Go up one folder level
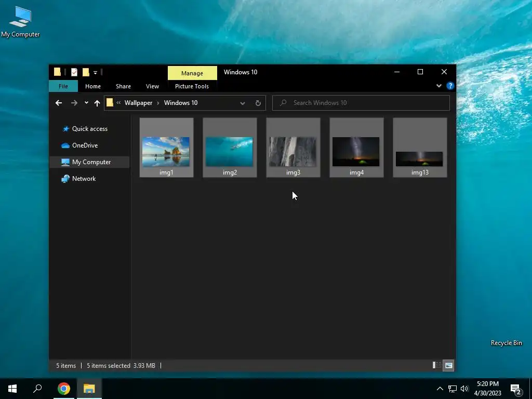This screenshot has width=532, height=399. point(97,103)
